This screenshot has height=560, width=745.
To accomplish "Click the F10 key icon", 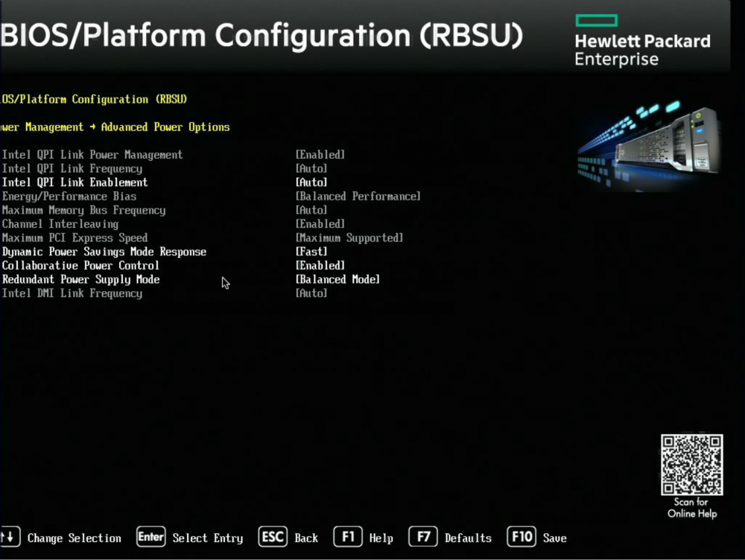I will coord(521,537).
